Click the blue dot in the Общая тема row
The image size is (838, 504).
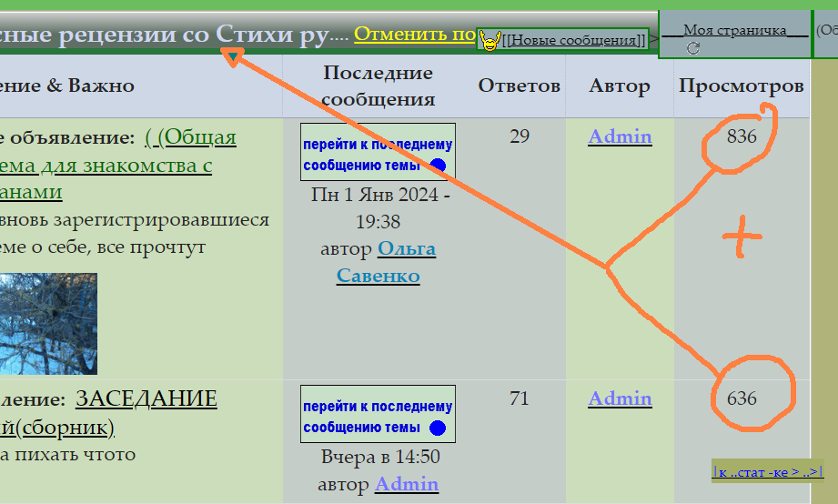(438, 166)
